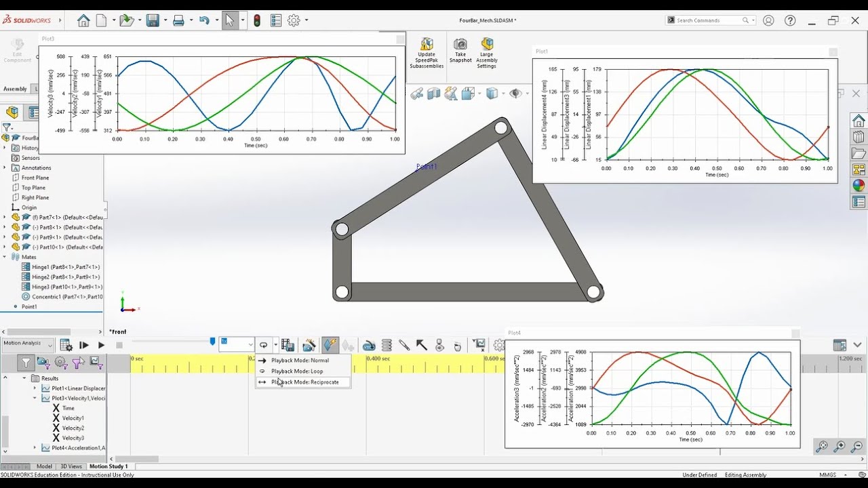Click in the Search Commands field
The height and width of the screenshot is (488, 868).
point(709,20)
